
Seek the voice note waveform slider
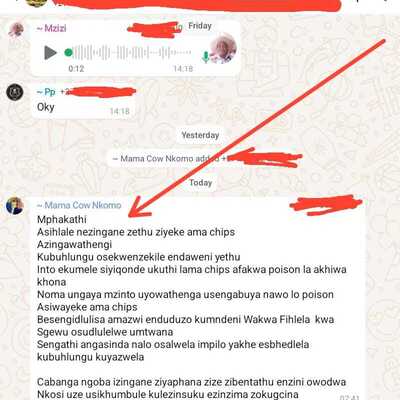132,53
